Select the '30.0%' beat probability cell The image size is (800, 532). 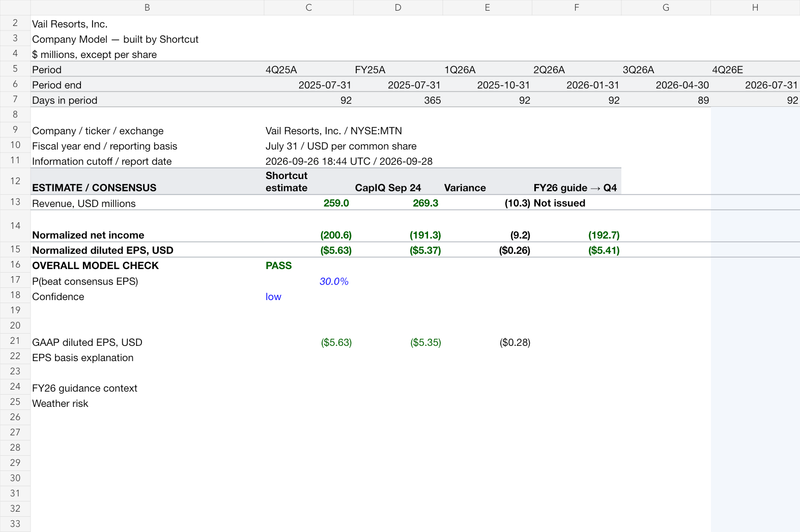(308, 281)
